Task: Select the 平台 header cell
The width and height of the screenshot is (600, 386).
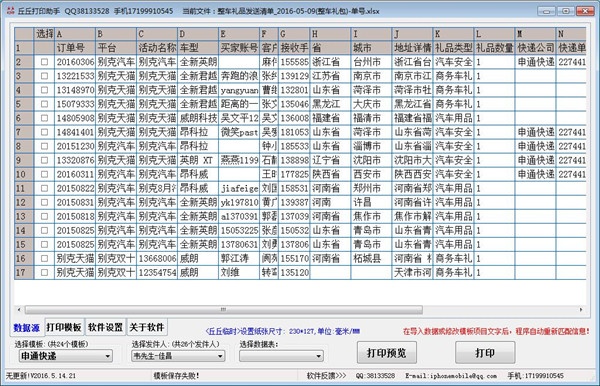Action: pyautogui.click(x=116, y=48)
